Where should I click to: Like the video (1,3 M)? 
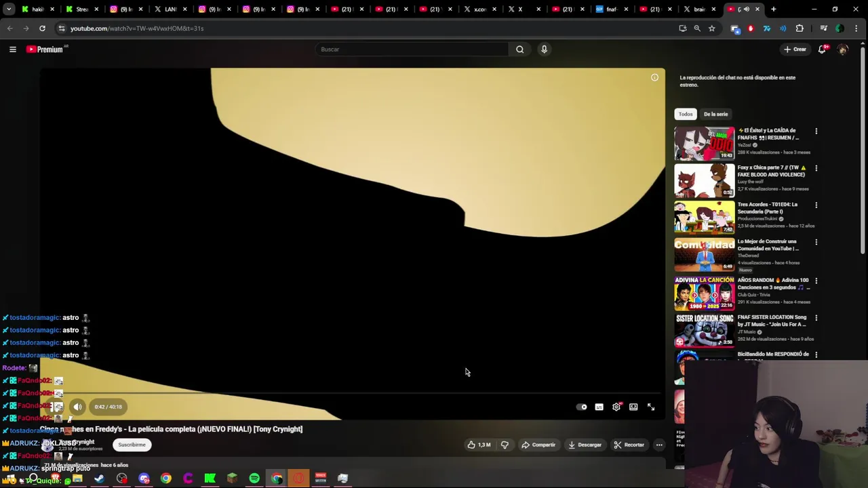pyautogui.click(x=479, y=445)
